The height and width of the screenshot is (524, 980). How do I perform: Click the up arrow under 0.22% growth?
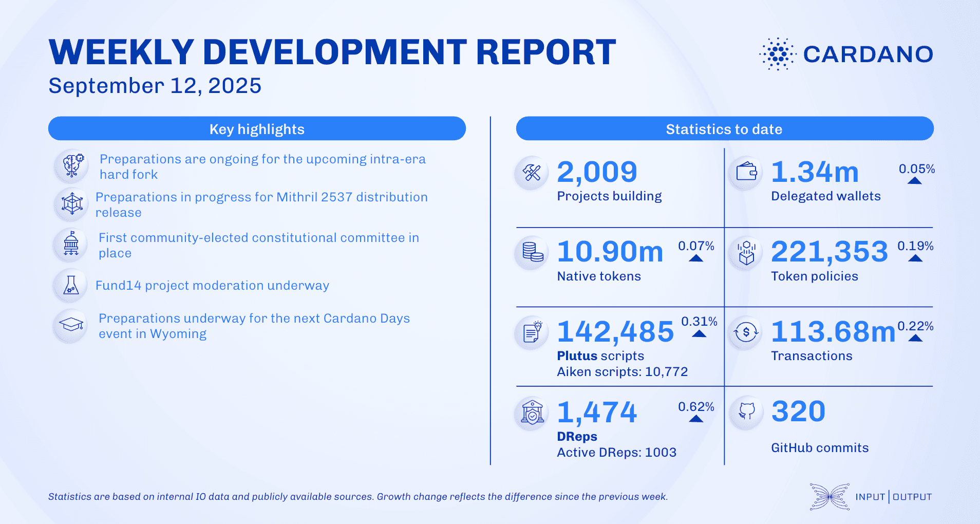[x=915, y=338]
